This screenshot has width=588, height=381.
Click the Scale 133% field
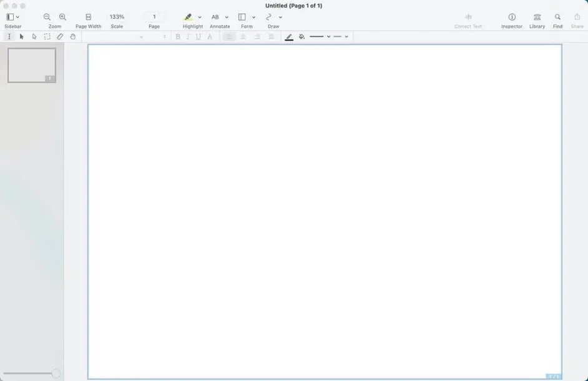click(x=117, y=17)
